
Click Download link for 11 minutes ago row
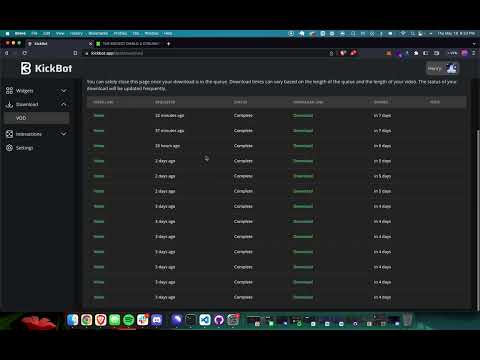303,116
